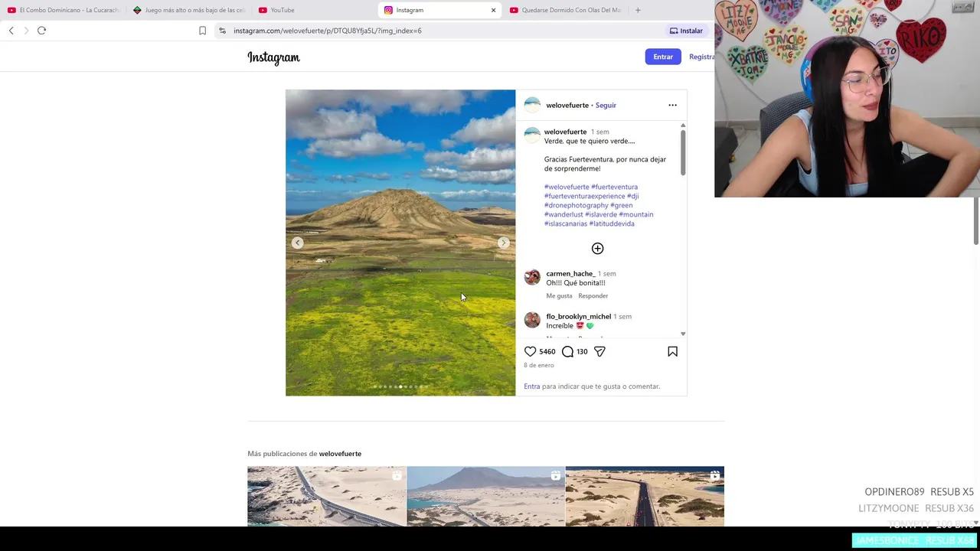The height and width of the screenshot is (551, 980).
Task: Load more comments with plus circle icon
Action: click(x=597, y=249)
